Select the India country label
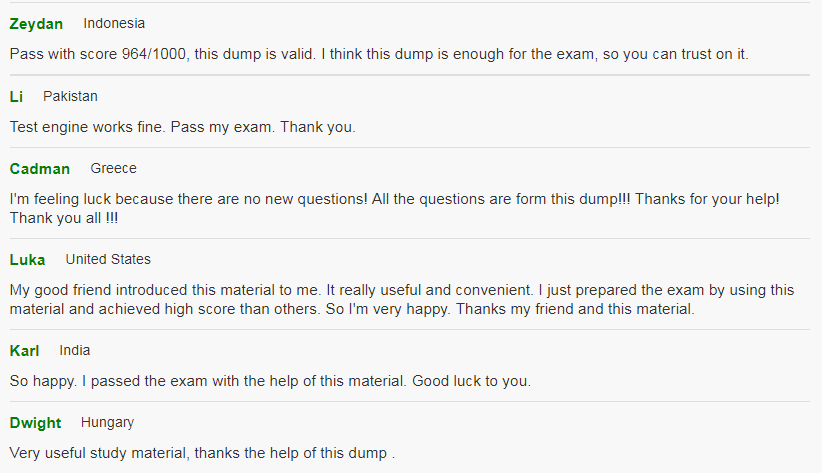 (x=74, y=350)
